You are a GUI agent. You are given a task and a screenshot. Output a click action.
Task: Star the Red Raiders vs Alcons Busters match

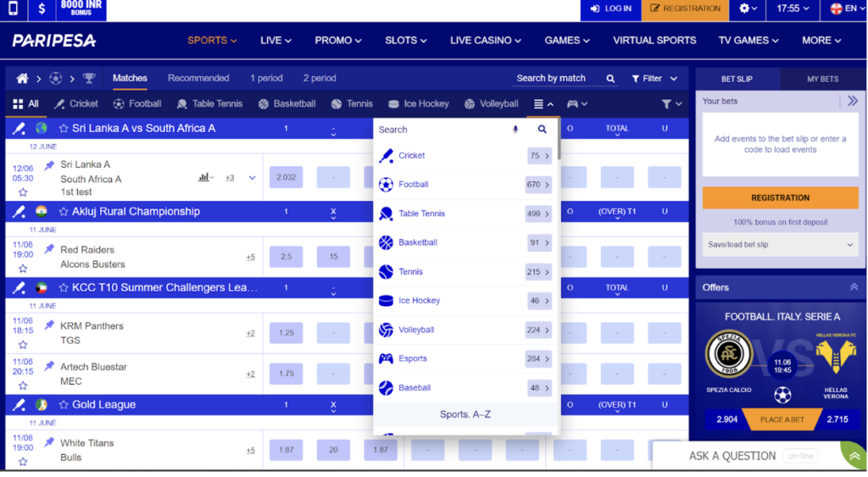pyautogui.click(x=23, y=269)
